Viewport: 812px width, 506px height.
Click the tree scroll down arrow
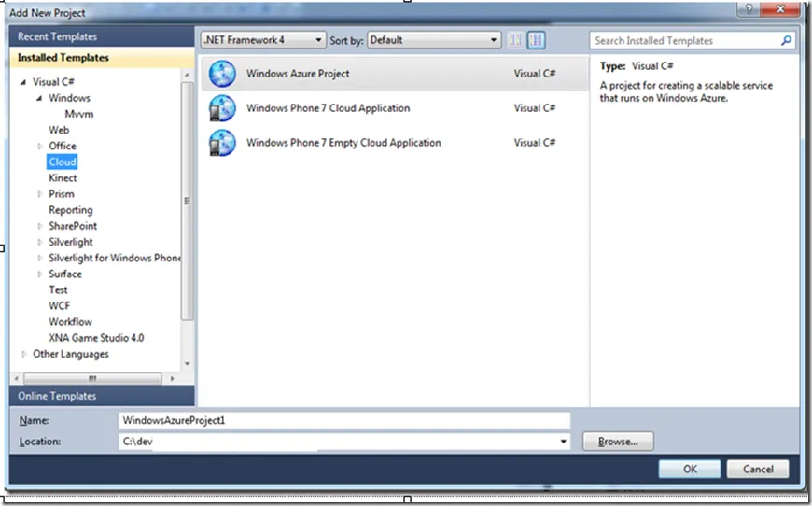[x=187, y=364]
